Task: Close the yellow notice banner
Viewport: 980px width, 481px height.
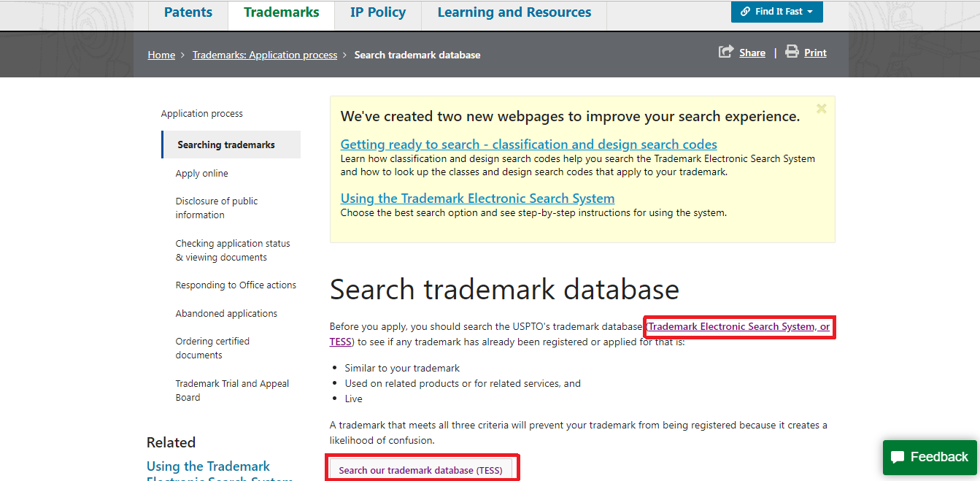Action: (821, 109)
